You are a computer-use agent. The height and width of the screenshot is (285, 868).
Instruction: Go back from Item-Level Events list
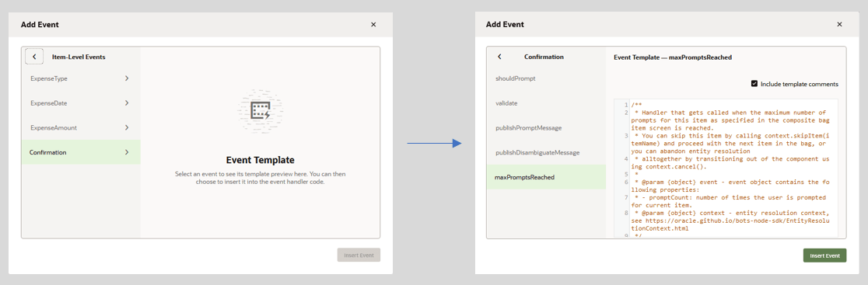point(33,57)
